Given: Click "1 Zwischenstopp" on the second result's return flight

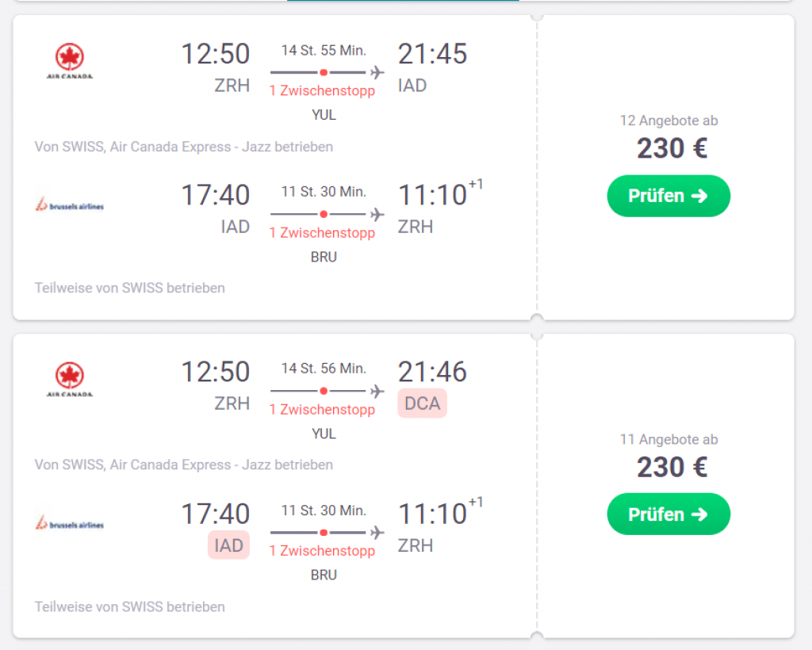Looking at the screenshot, I should pos(322,551).
